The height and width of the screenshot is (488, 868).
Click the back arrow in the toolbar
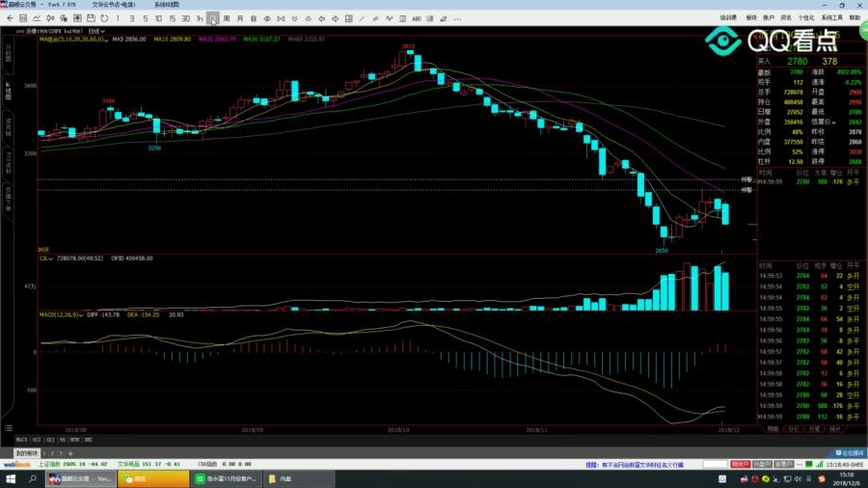8,18
